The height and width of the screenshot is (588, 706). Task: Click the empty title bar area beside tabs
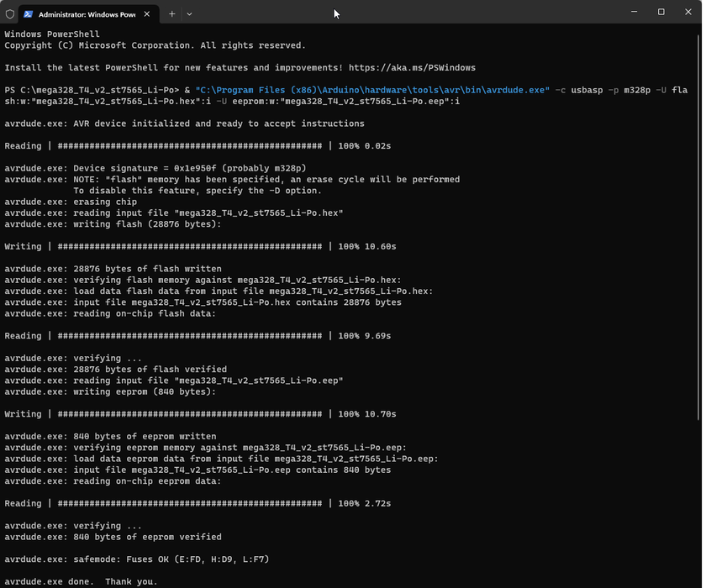(405, 12)
